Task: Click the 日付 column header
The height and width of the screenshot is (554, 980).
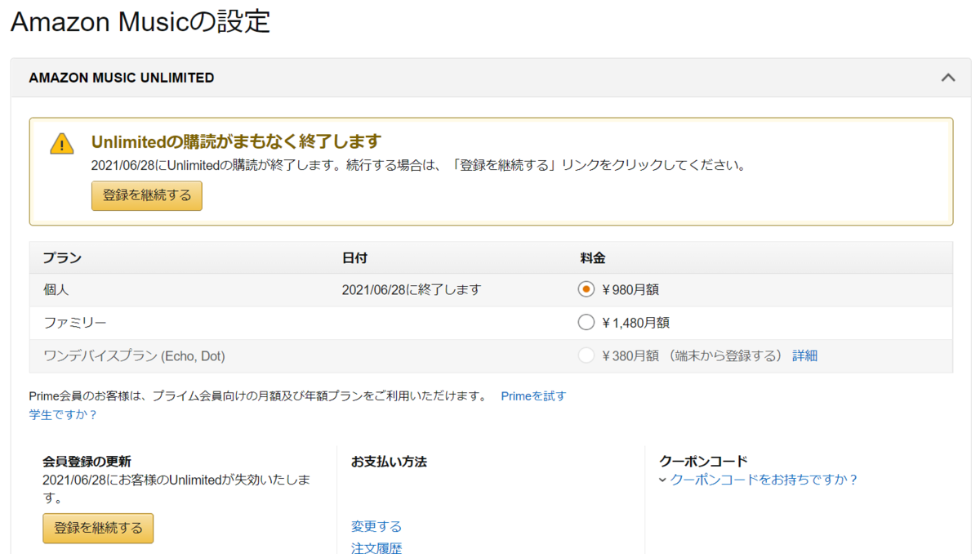Action: point(354,258)
